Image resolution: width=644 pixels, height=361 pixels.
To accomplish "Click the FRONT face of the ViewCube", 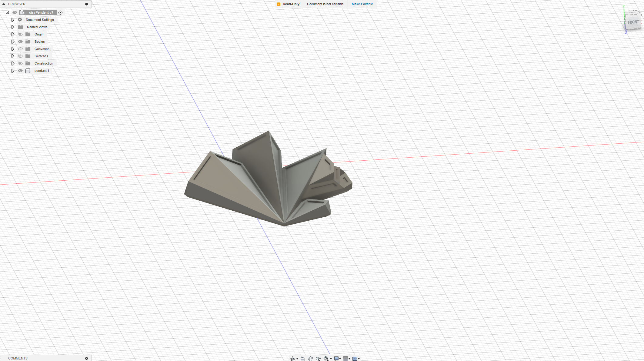I will (x=633, y=22).
